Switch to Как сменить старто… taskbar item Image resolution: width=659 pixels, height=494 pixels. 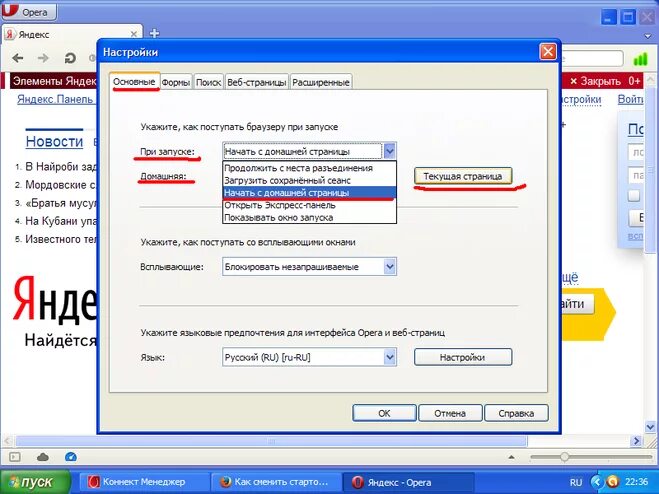pyautogui.click(x=275, y=482)
